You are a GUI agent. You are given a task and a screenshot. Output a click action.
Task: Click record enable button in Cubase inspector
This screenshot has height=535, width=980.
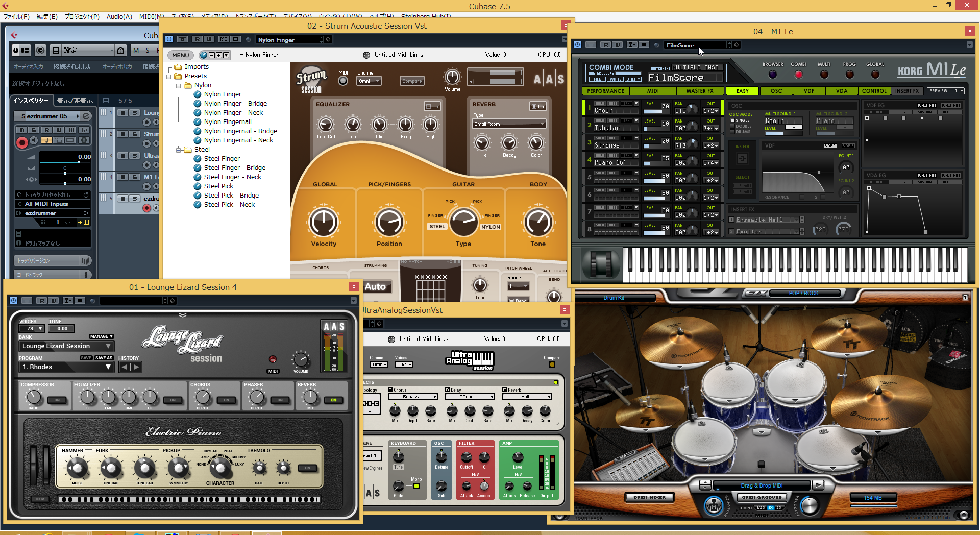tap(22, 142)
